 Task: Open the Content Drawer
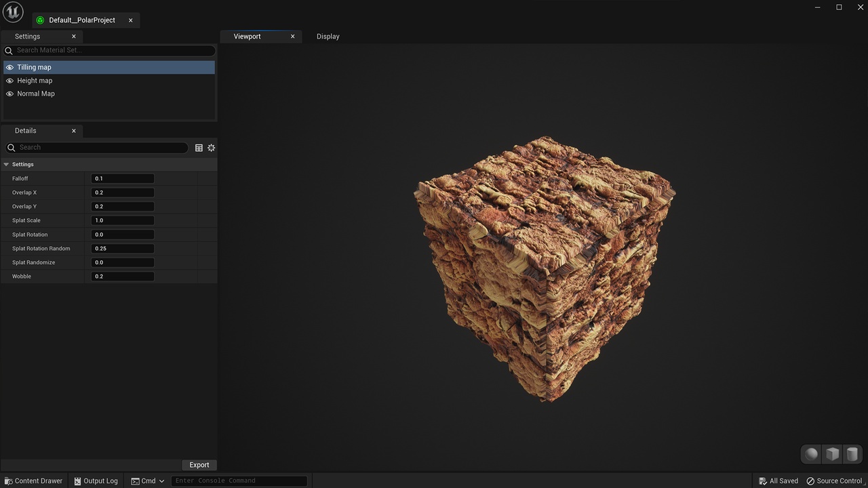point(33,481)
